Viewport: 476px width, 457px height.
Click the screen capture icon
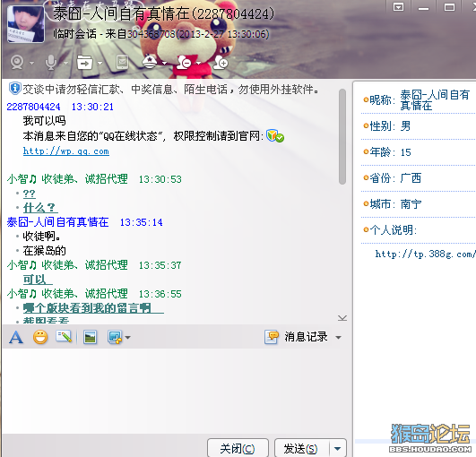(x=115, y=337)
